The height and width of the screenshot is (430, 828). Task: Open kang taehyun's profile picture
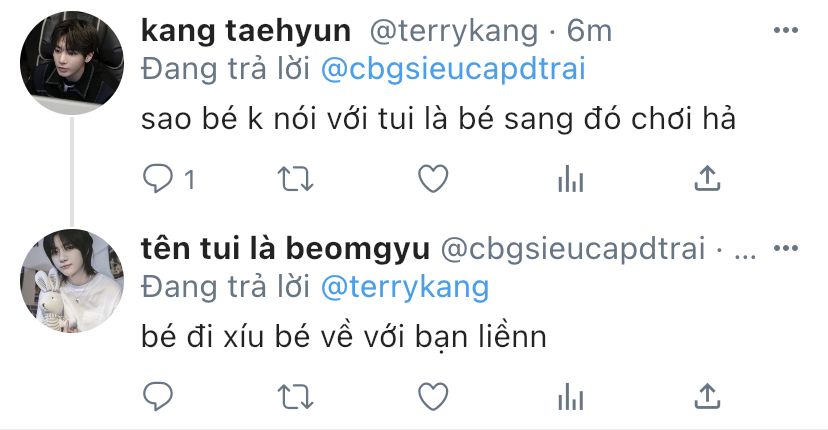coord(72,62)
